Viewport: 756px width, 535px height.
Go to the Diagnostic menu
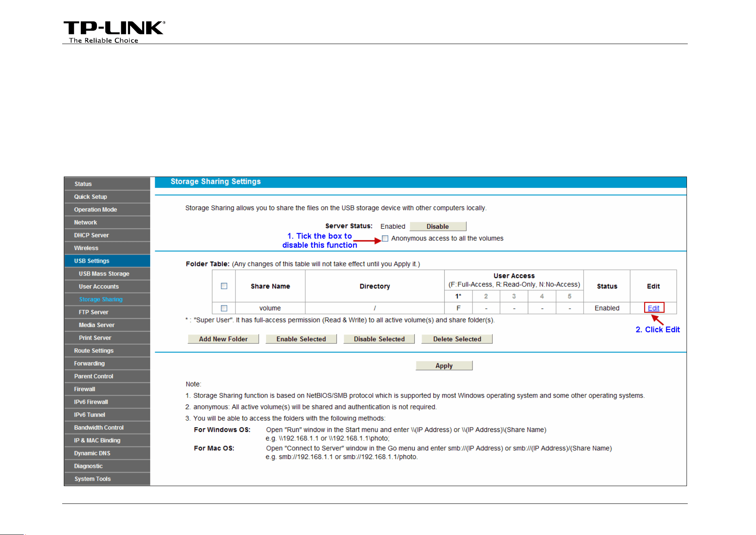click(x=107, y=466)
